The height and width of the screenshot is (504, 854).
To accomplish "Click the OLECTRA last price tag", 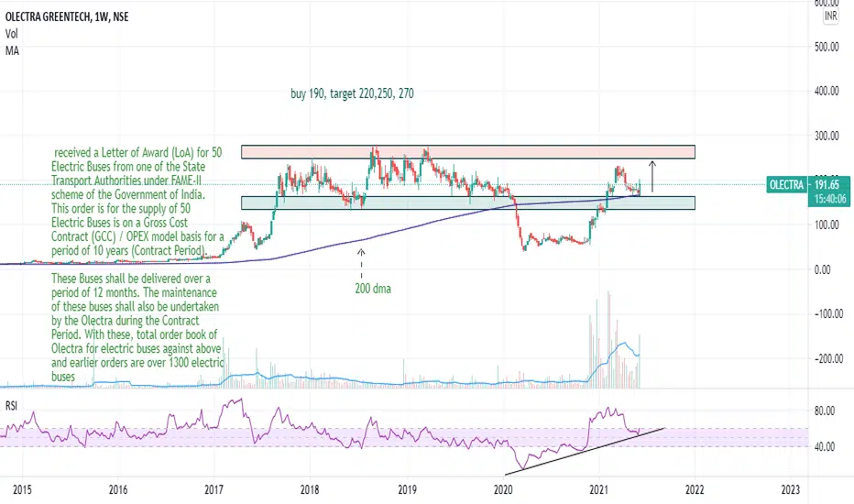I will click(786, 185).
